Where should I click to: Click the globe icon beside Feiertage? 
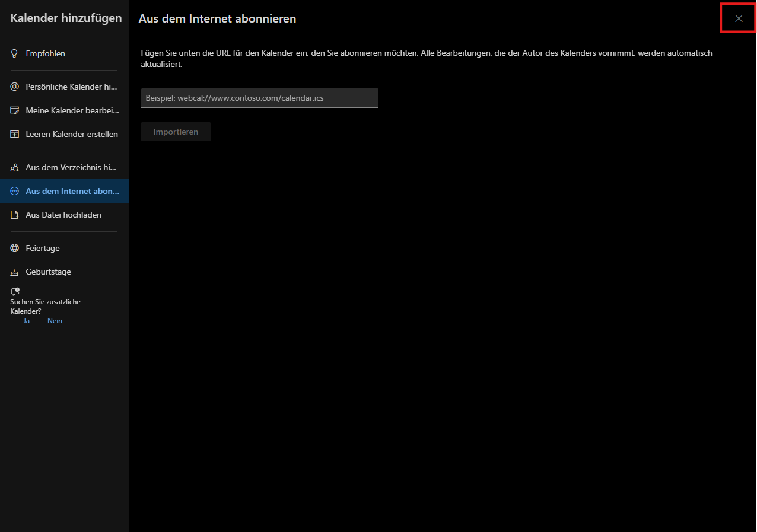pyautogui.click(x=15, y=248)
